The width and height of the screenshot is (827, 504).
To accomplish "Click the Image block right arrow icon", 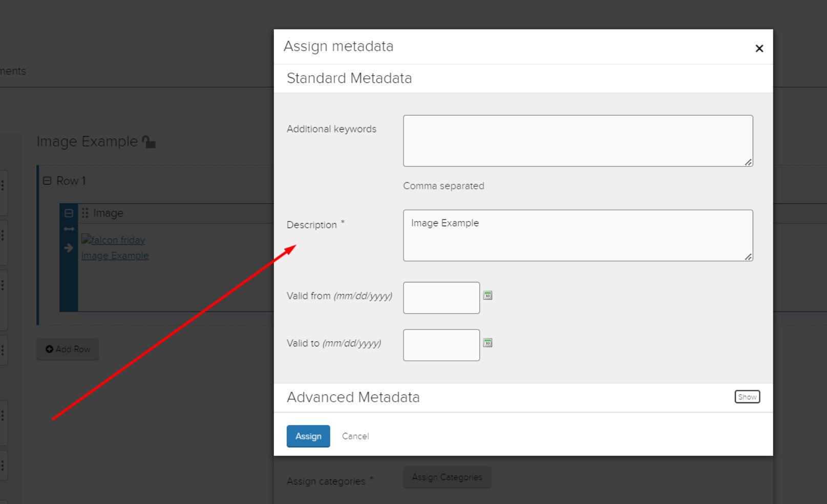I will (69, 248).
